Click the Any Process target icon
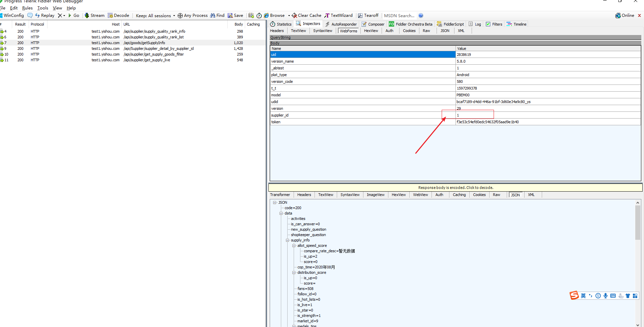The width and height of the screenshot is (644, 327). (180, 15)
